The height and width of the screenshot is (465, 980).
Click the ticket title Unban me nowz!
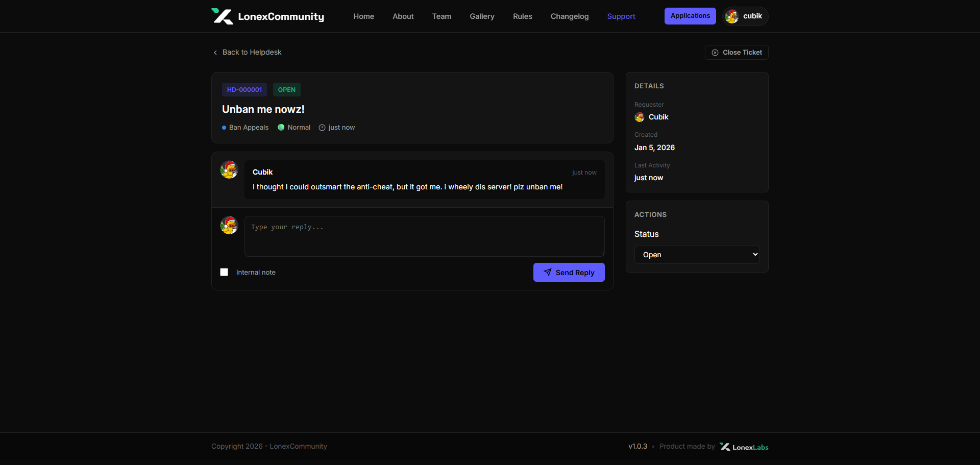(x=263, y=109)
